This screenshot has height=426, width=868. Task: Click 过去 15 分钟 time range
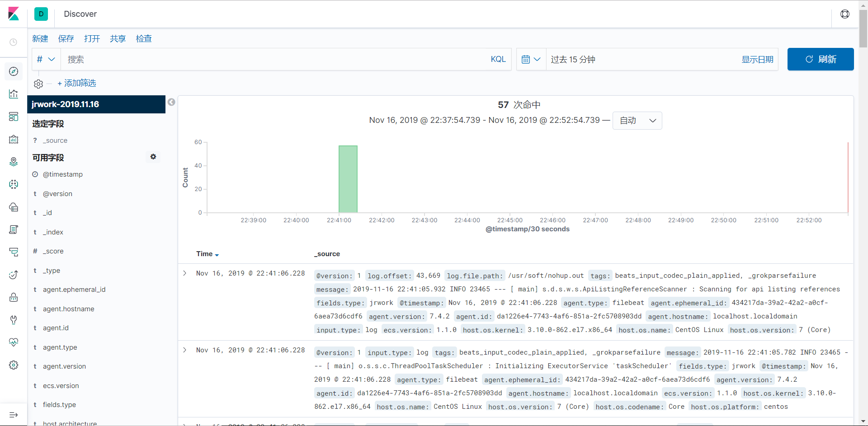573,60
